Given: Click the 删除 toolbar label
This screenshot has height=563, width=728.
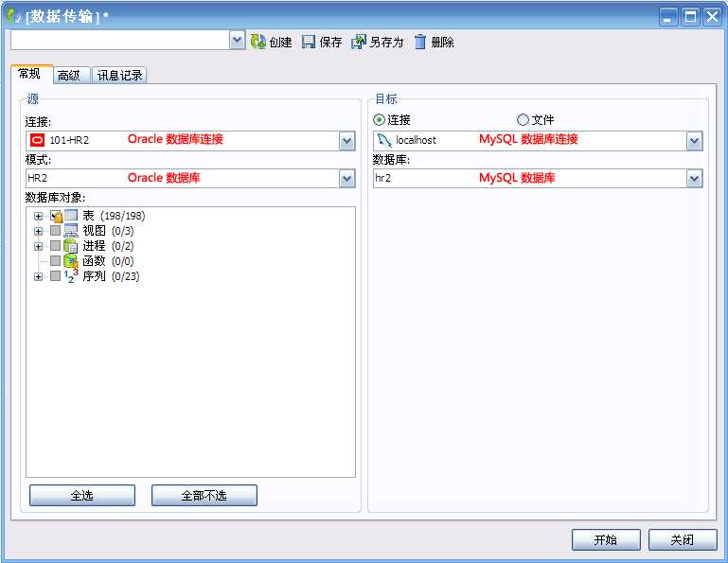Looking at the screenshot, I should pos(442,43).
